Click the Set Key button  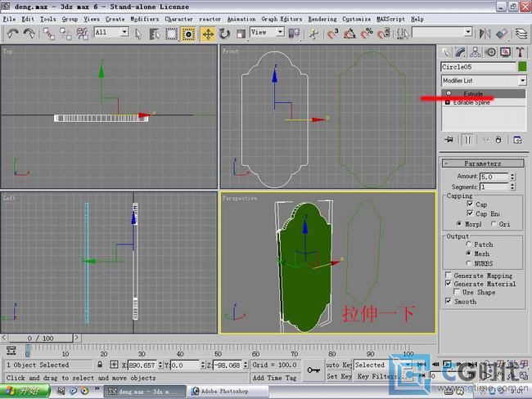click(x=339, y=376)
